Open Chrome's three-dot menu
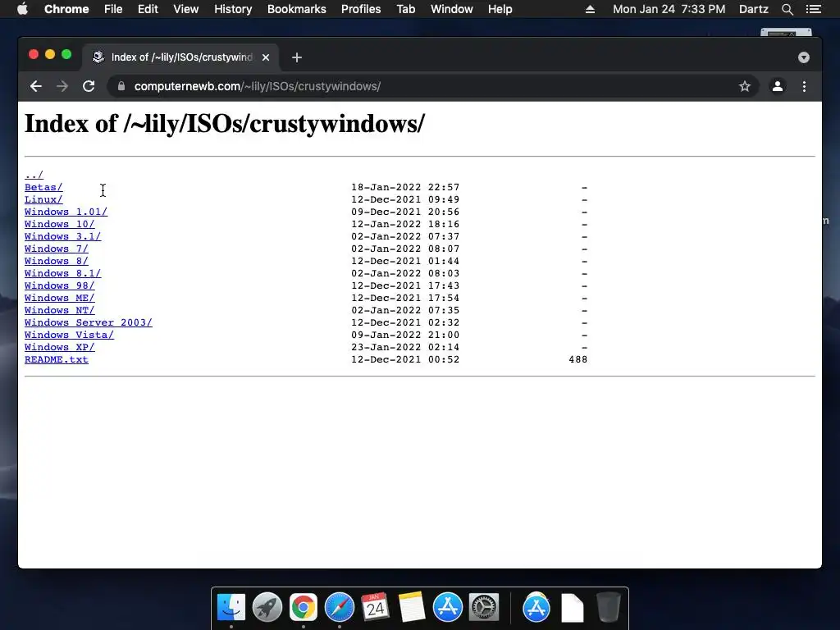 tap(804, 86)
